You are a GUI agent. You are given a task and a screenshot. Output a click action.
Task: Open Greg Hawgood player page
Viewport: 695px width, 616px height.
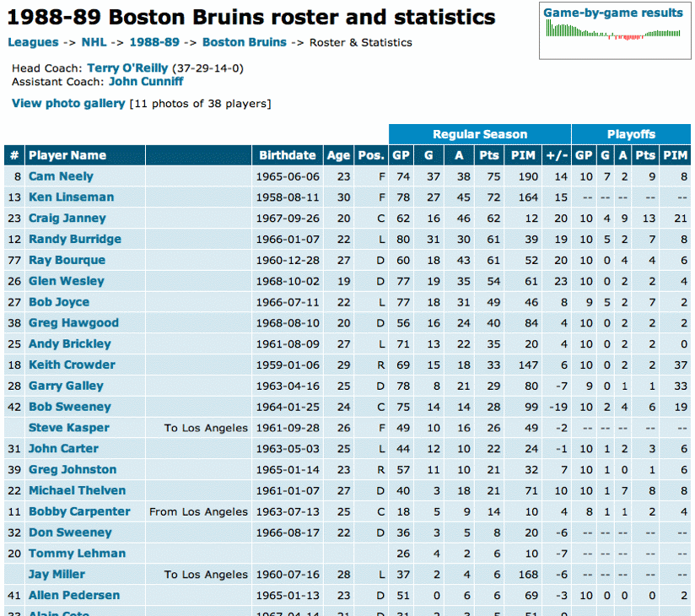click(x=73, y=323)
